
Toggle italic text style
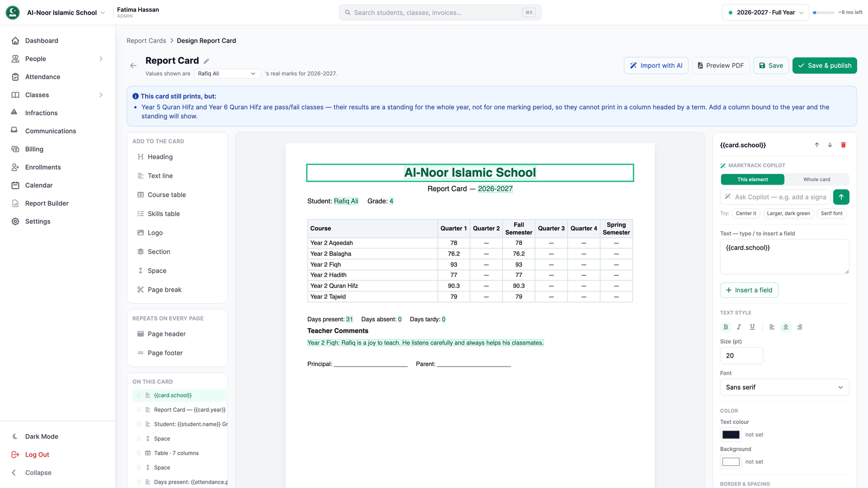click(739, 327)
